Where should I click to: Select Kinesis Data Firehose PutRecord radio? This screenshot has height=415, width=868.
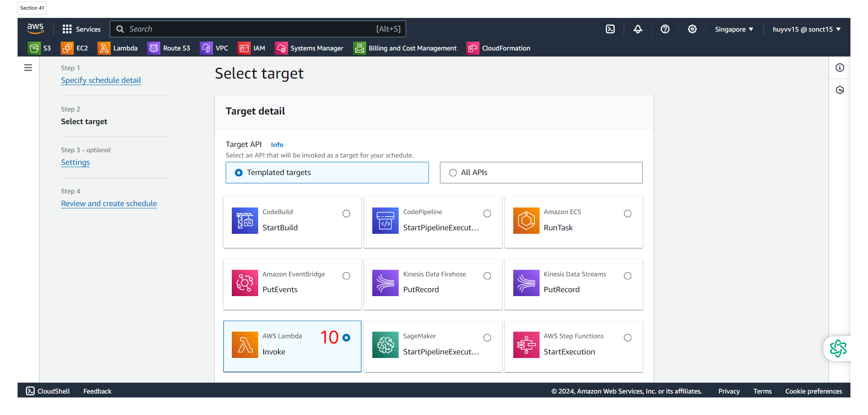pyautogui.click(x=487, y=276)
